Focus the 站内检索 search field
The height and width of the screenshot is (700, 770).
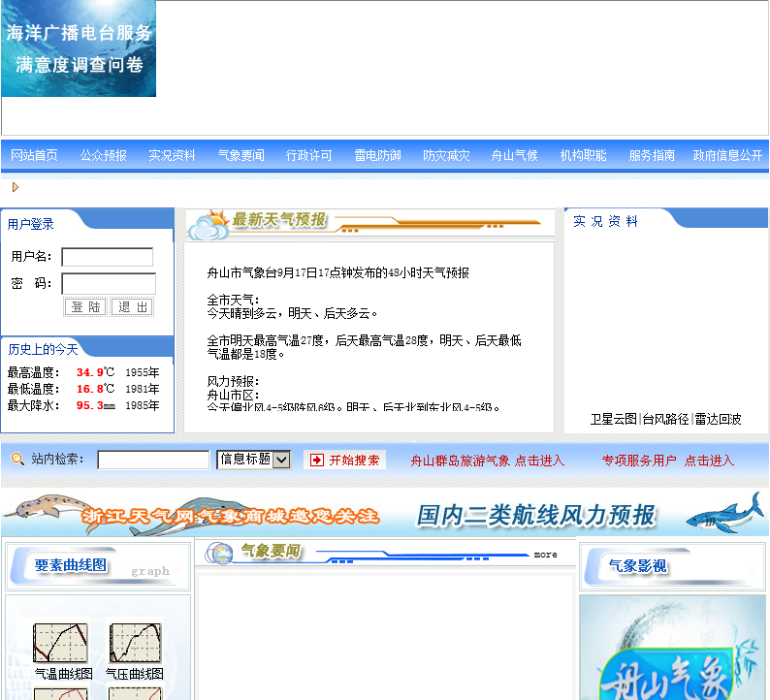tap(153, 460)
